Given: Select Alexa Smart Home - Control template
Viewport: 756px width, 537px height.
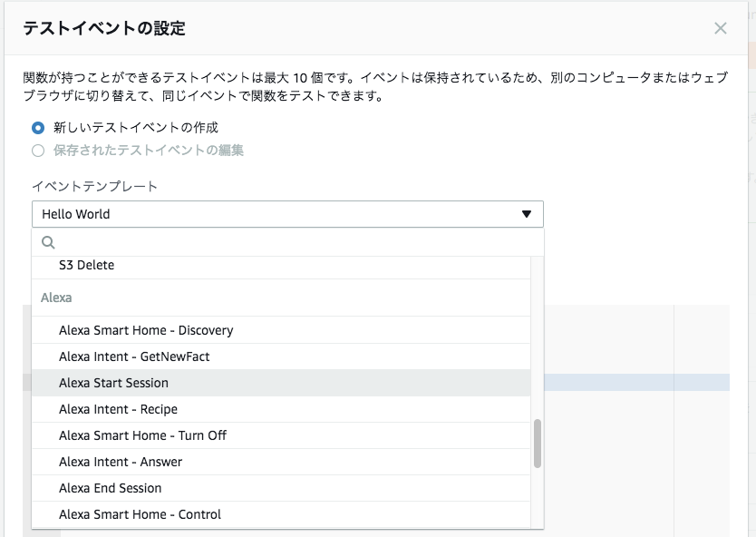Looking at the screenshot, I should [x=140, y=514].
